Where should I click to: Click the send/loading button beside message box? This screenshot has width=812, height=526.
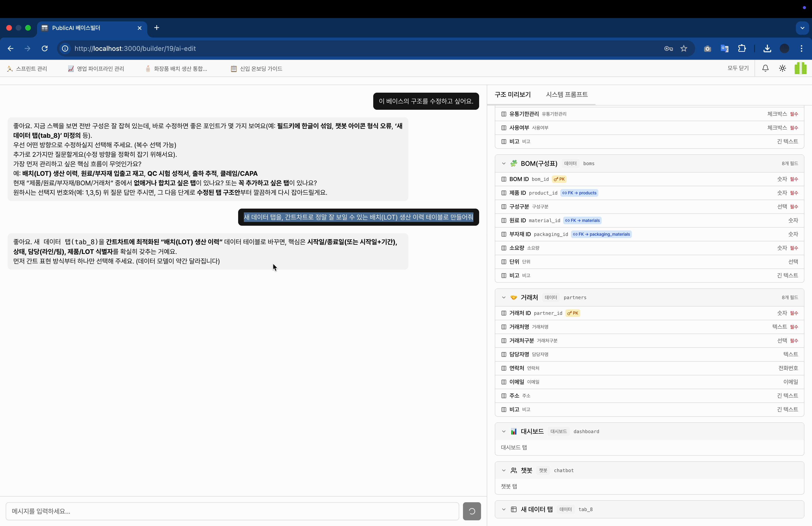point(472,511)
